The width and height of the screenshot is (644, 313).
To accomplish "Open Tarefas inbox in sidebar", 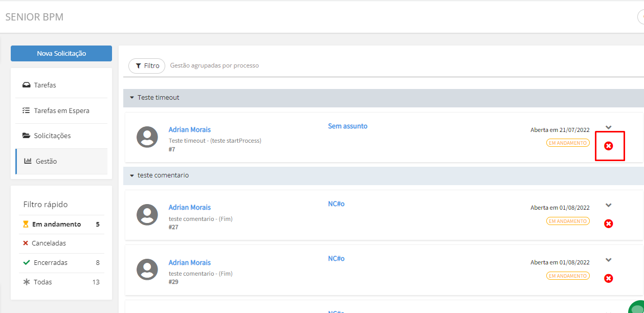I will [x=45, y=85].
